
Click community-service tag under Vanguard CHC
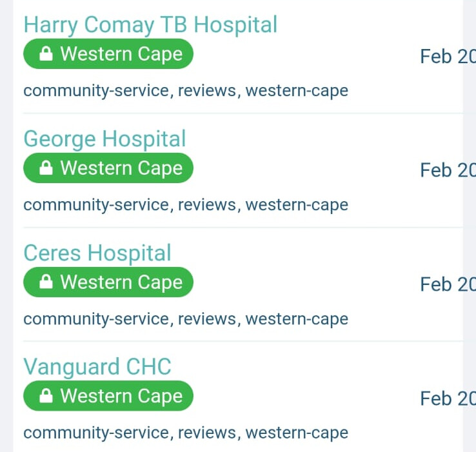pos(97,433)
